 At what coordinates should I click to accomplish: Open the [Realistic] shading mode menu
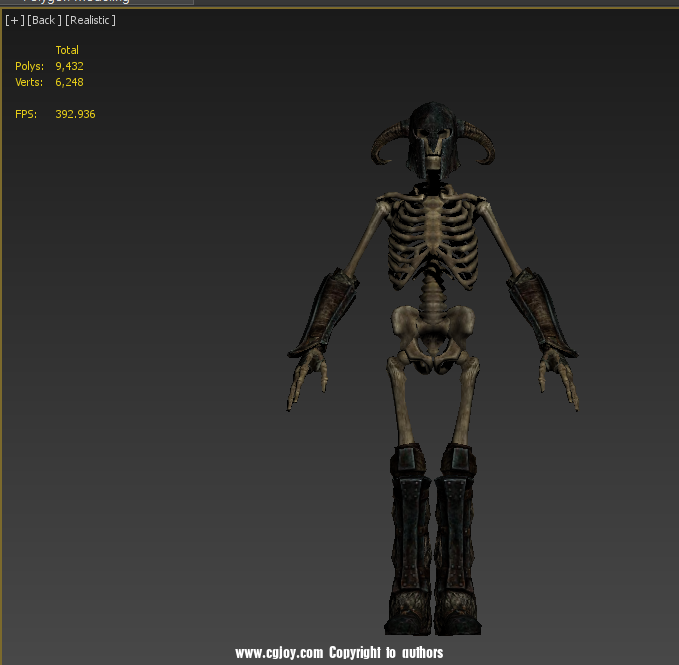tap(90, 20)
